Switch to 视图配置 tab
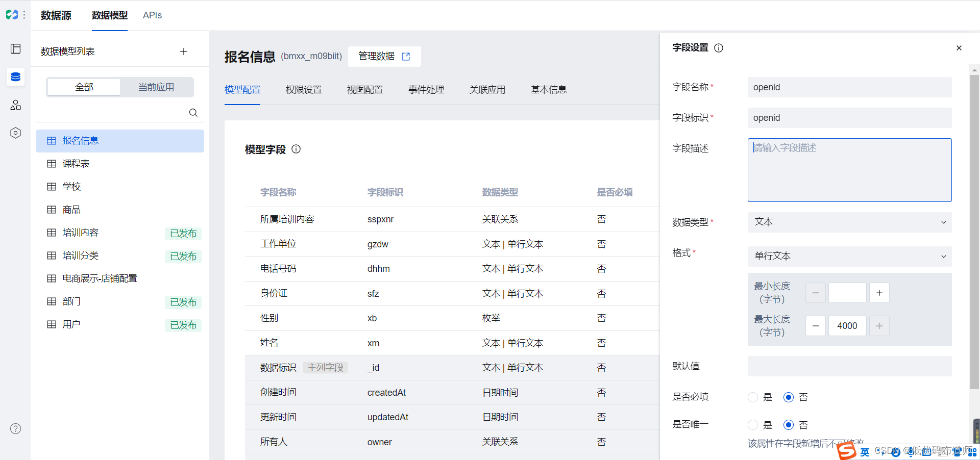 point(365,90)
